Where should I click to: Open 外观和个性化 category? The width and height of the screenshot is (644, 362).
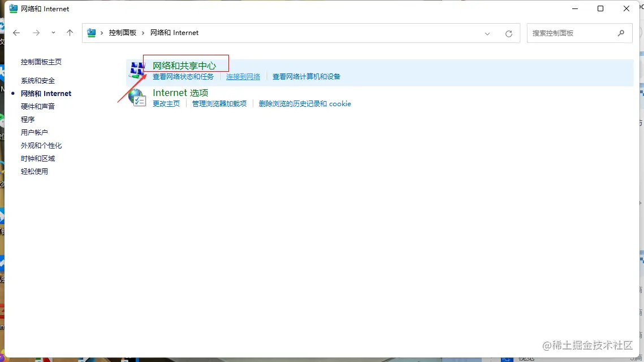coord(41,146)
